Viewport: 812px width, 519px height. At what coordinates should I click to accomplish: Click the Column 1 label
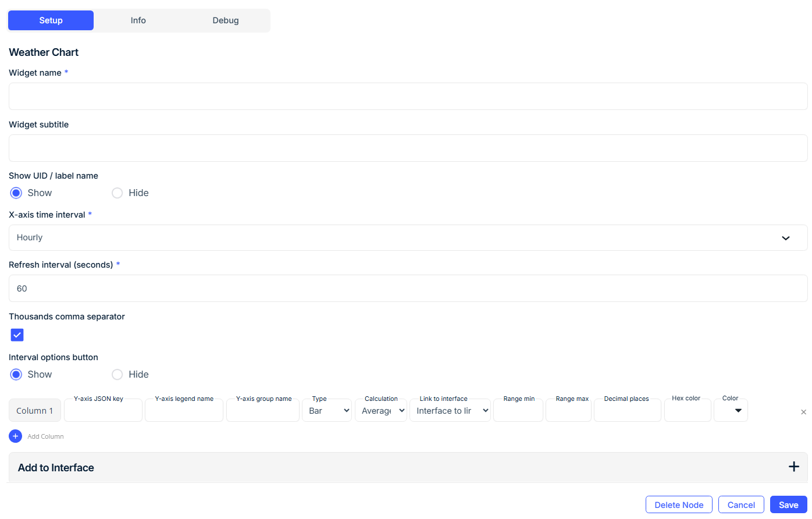coord(35,410)
